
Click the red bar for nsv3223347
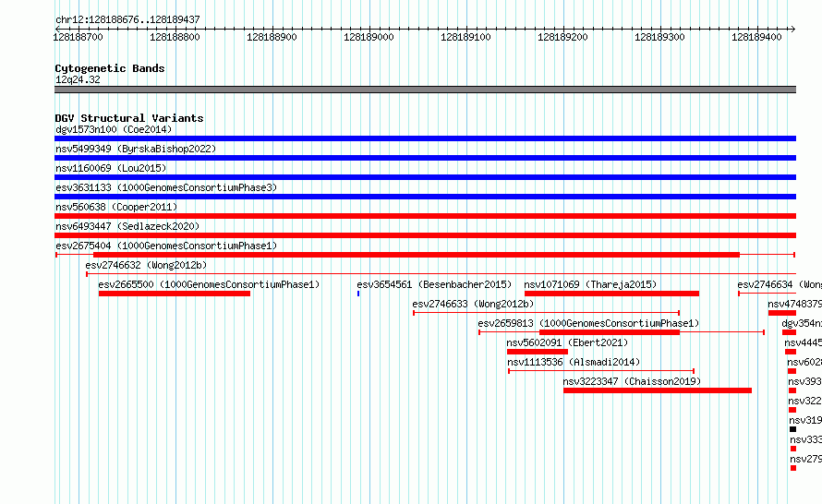(658, 390)
